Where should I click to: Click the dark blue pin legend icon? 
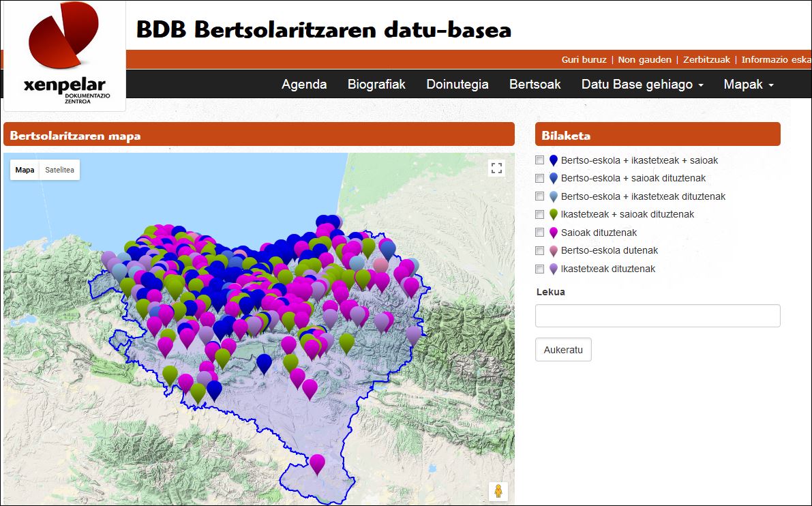pyautogui.click(x=554, y=161)
